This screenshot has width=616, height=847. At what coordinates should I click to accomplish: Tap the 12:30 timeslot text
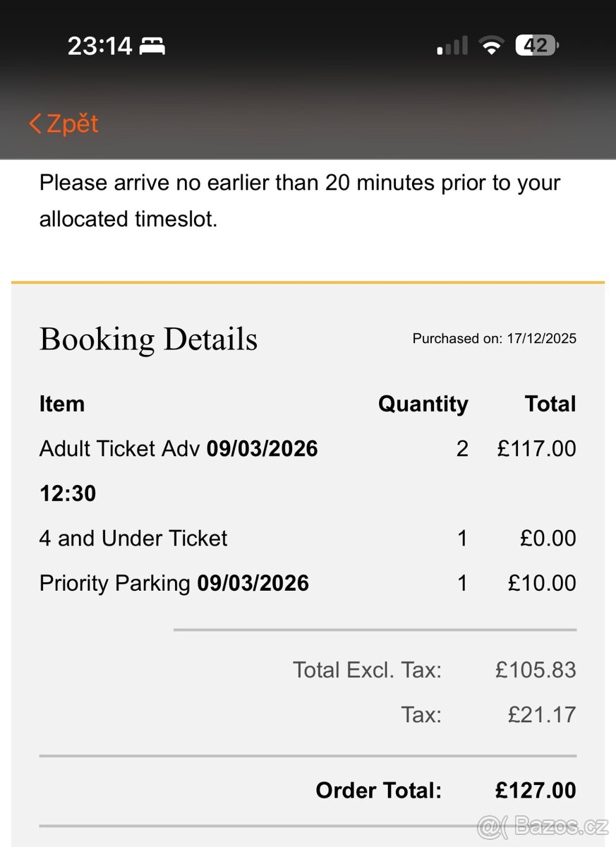(x=68, y=494)
